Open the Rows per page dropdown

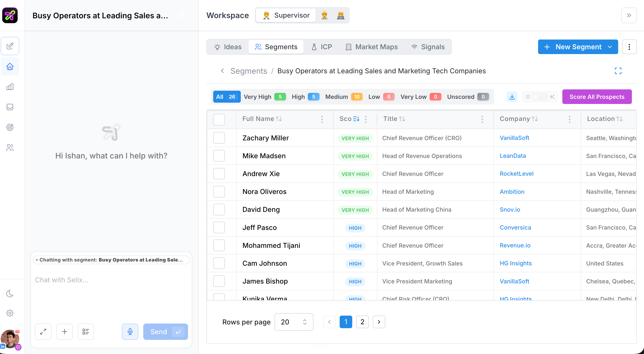click(294, 322)
